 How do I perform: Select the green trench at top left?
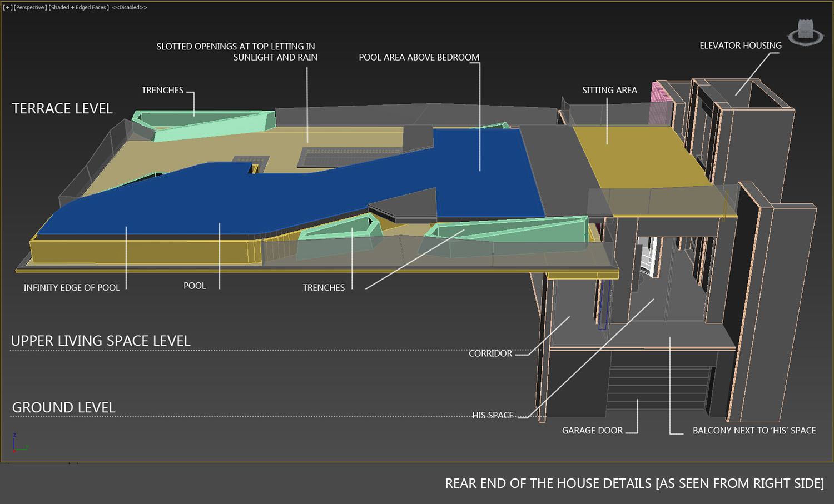tap(203, 124)
